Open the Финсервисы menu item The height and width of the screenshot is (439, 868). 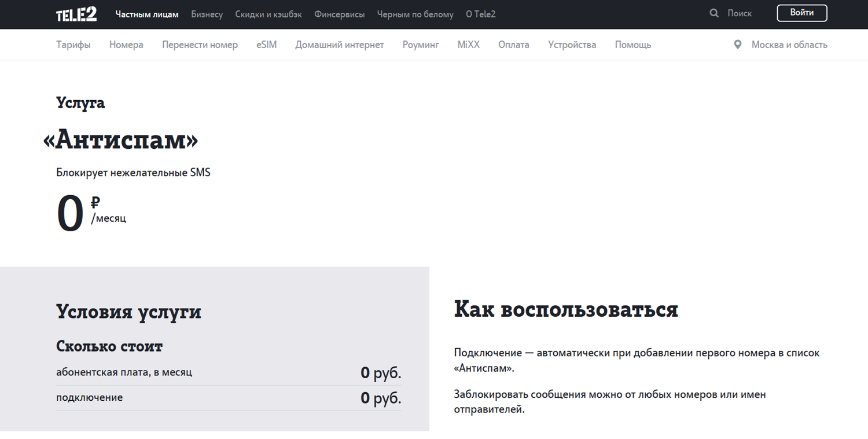coord(340,14)
